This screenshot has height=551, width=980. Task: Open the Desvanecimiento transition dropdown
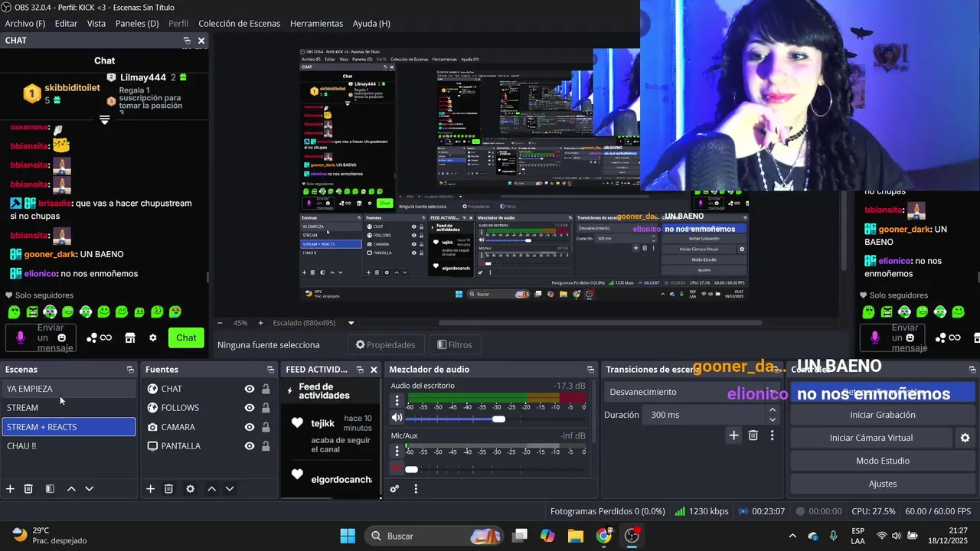click(691, 392)
